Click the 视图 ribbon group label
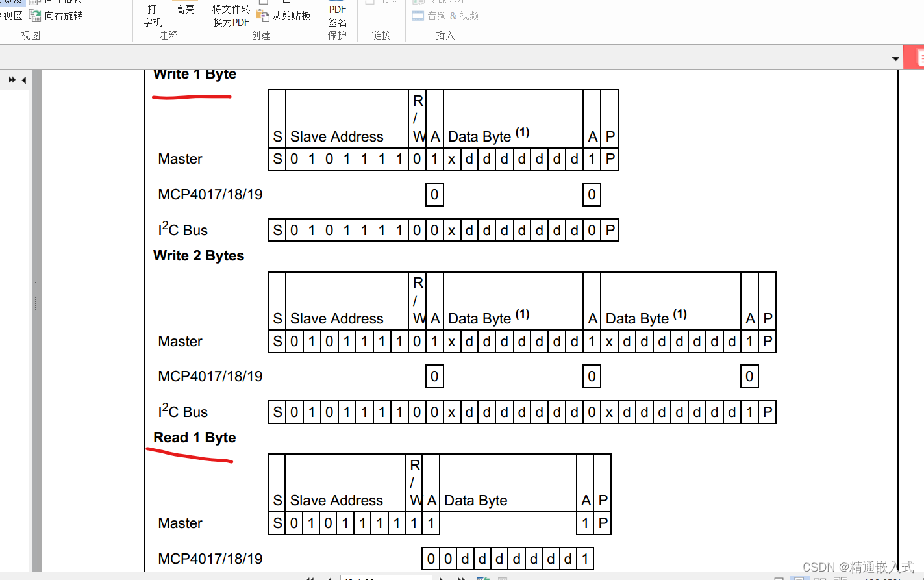This screenshot has height=580, width=924. pyautogui.click(x=31, y=36)
